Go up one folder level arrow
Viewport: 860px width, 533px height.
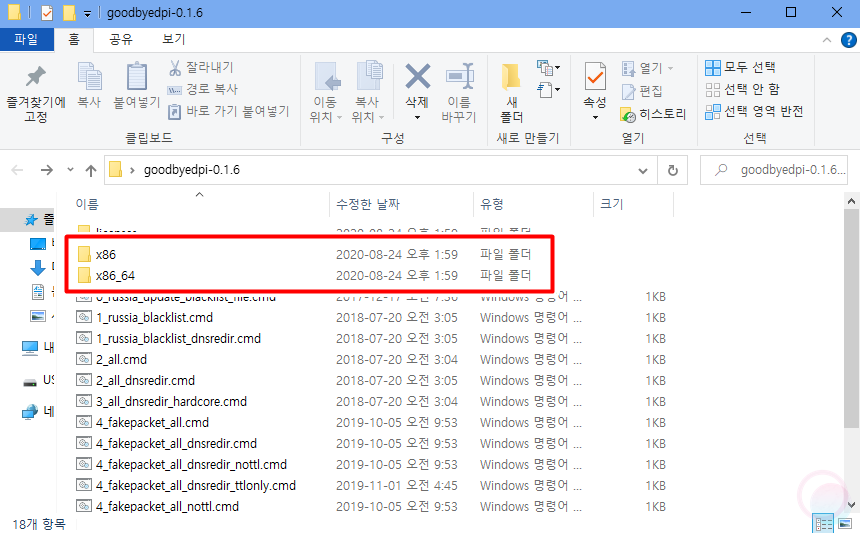click(91, 171)
